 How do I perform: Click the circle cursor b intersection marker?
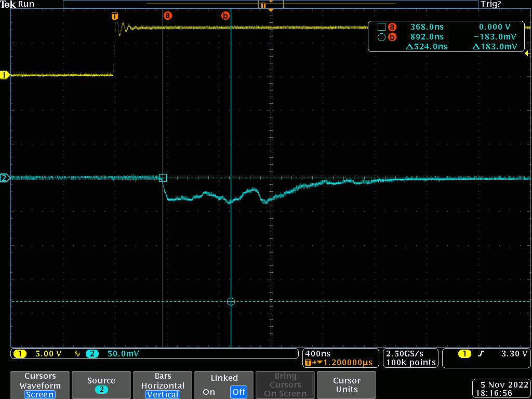pyautogui.click(x=231, y=301)
